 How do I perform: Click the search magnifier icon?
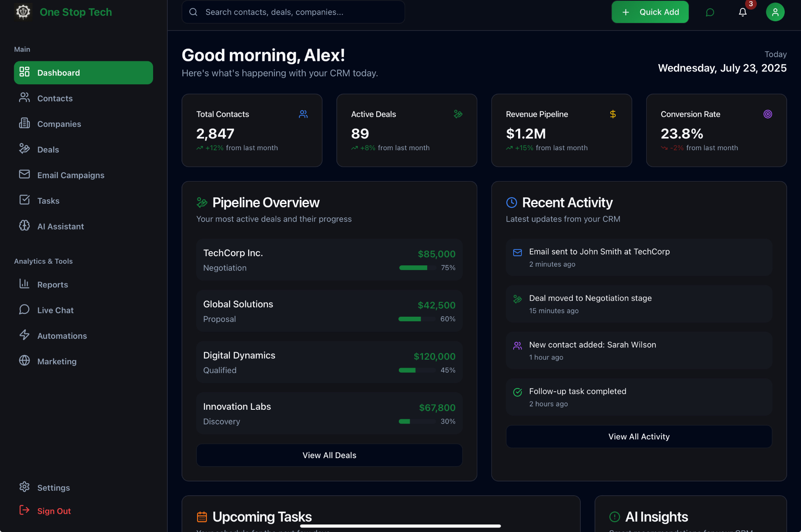pos(193,12)
